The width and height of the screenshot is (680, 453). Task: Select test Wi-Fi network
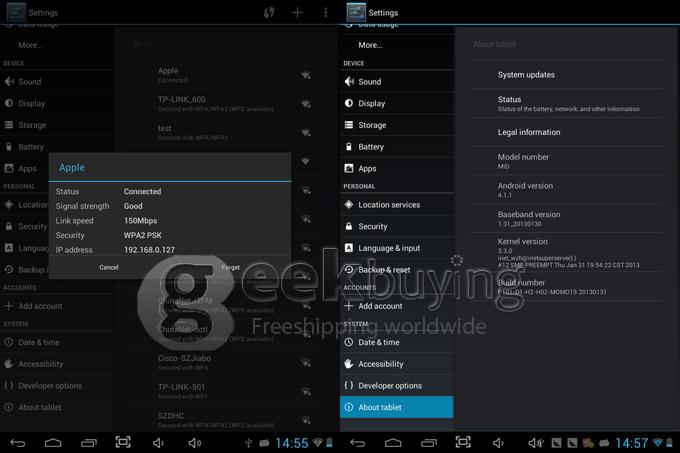226,132
